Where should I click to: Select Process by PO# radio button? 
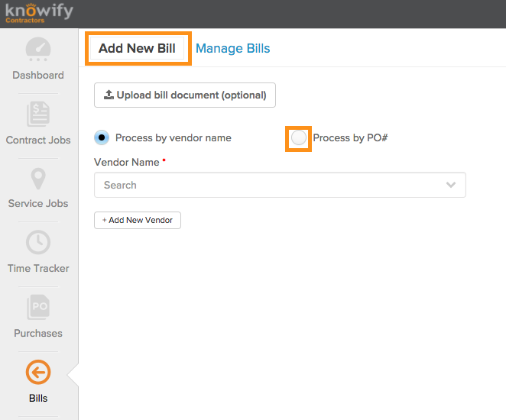(x=299, y=138)
